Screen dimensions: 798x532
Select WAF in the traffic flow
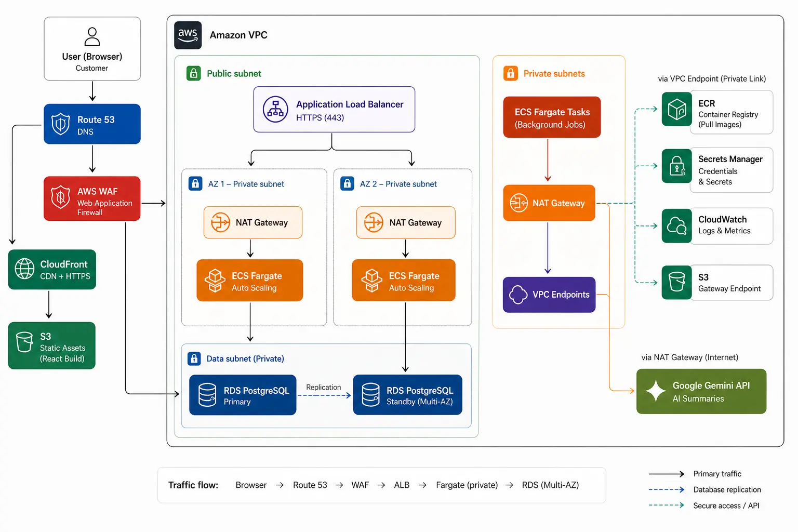click(360, 485)
